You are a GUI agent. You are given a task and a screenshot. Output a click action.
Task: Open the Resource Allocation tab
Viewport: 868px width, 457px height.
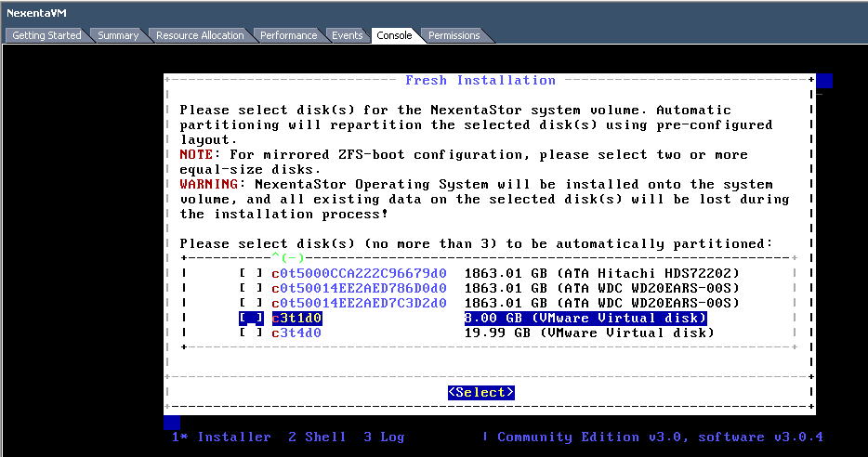[x=200, y=35]
